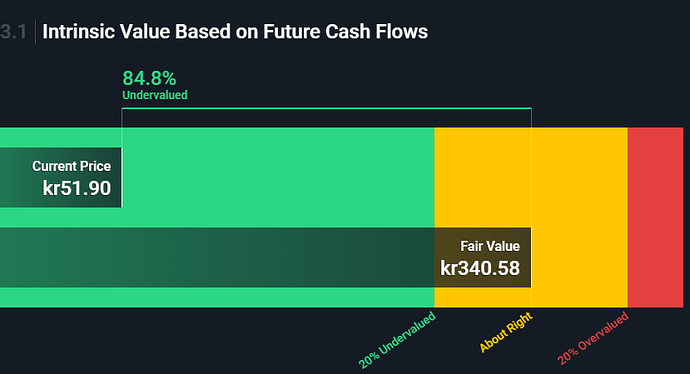Click the Current Price label text
Viewport: 690px width, 374px height.
tap(71, 166)
